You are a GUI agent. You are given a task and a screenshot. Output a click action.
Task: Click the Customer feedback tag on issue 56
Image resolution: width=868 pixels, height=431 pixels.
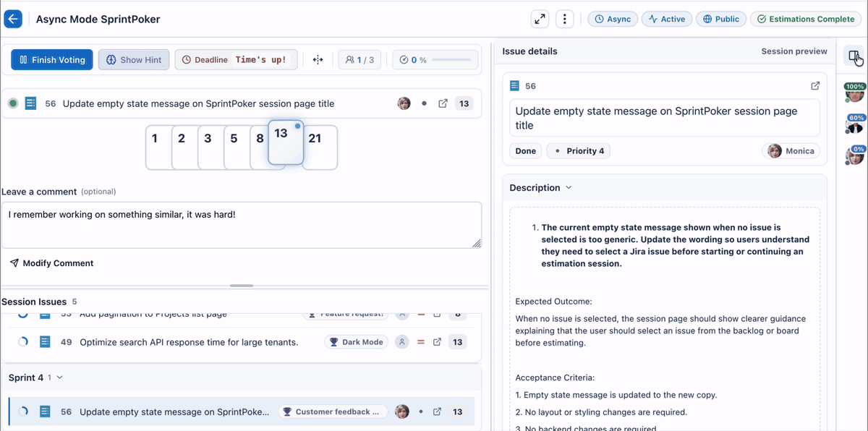[x=333, y=411]
